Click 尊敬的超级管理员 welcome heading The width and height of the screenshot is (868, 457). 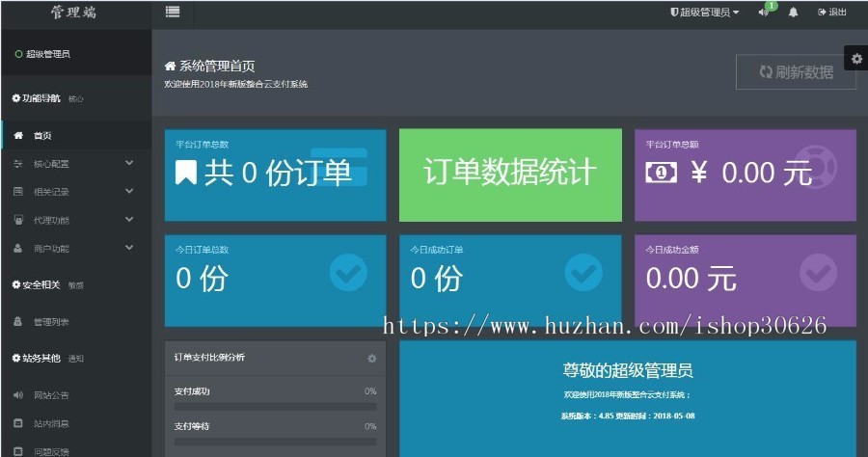(x=628, y=370)
